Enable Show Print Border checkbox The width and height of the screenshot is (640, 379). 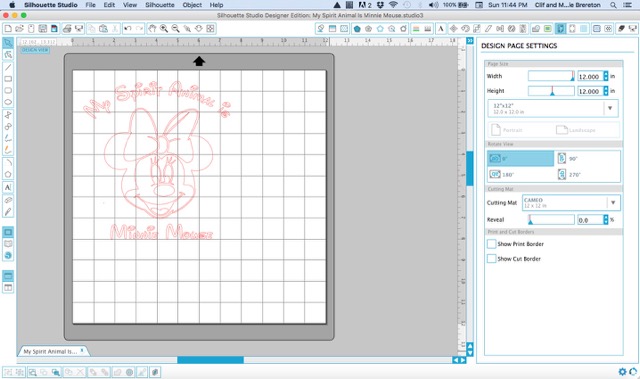coord(491,244)
